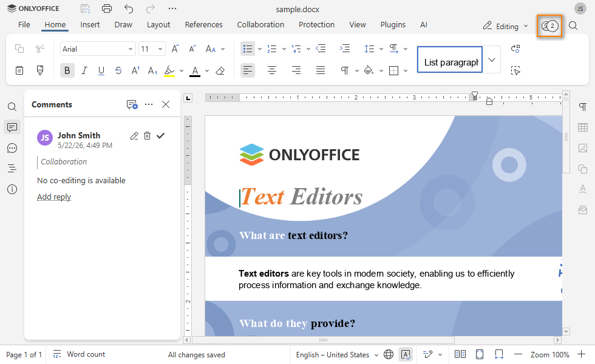The image size is (595, 364).
Task: Open search via top-right magnifier icon
Action: pyautogui.click(x=573, y=25)
